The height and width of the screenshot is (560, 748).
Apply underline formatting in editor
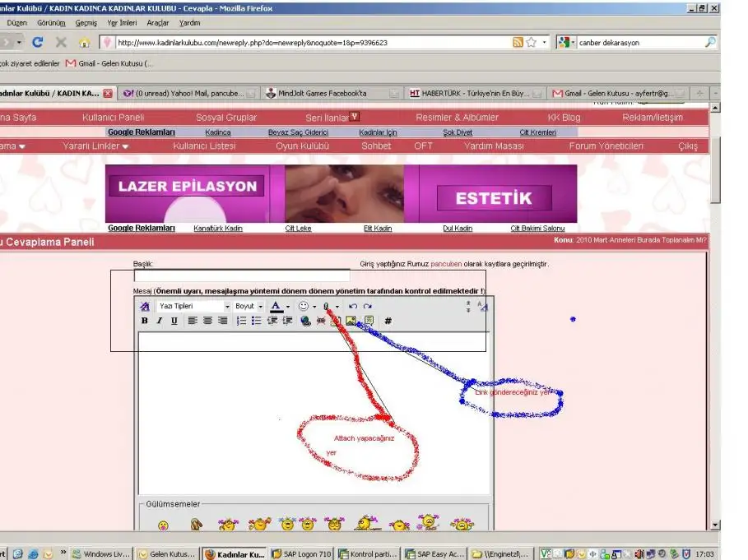(174, 321)
